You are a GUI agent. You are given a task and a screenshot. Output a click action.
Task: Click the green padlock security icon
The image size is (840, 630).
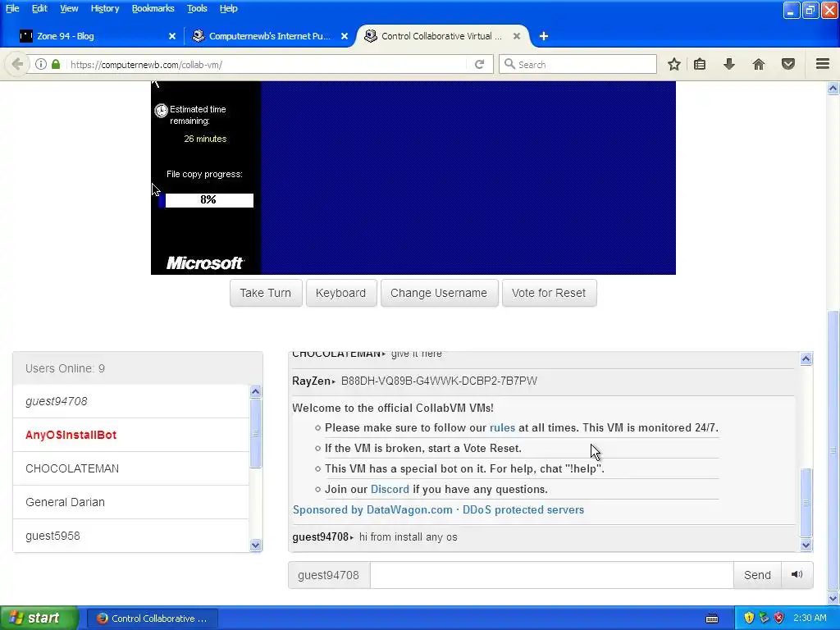point(56,64)
